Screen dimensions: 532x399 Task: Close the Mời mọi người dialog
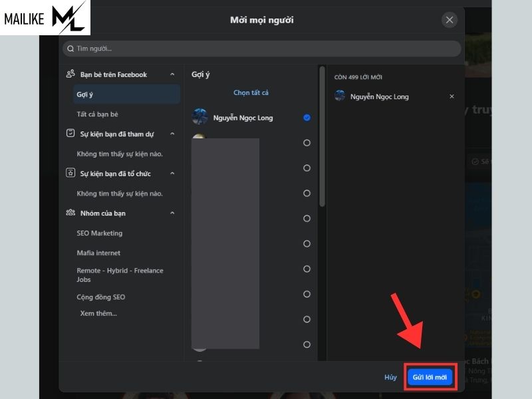click(450, 20)
